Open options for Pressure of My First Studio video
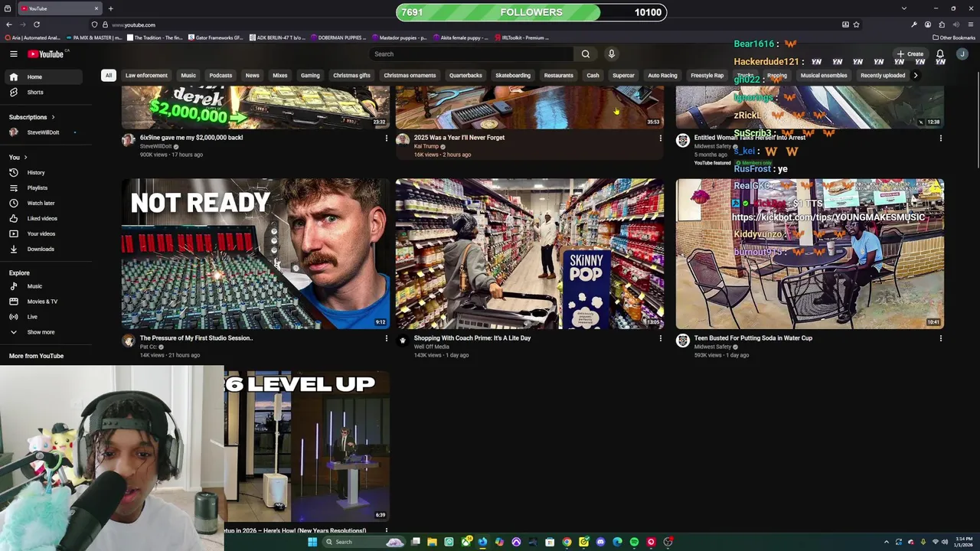This screenshot has height=551, width=980. (x=386, y=338)
